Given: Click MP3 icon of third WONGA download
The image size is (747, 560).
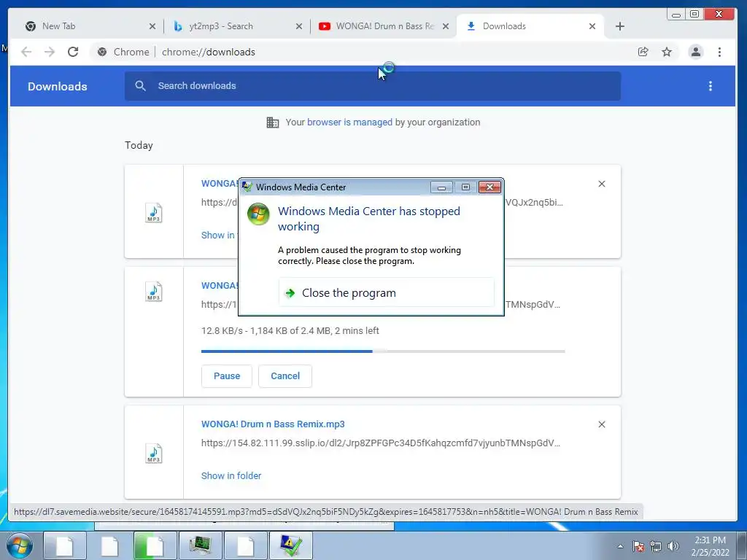Looking at the screenshot, I should point(153,454).
